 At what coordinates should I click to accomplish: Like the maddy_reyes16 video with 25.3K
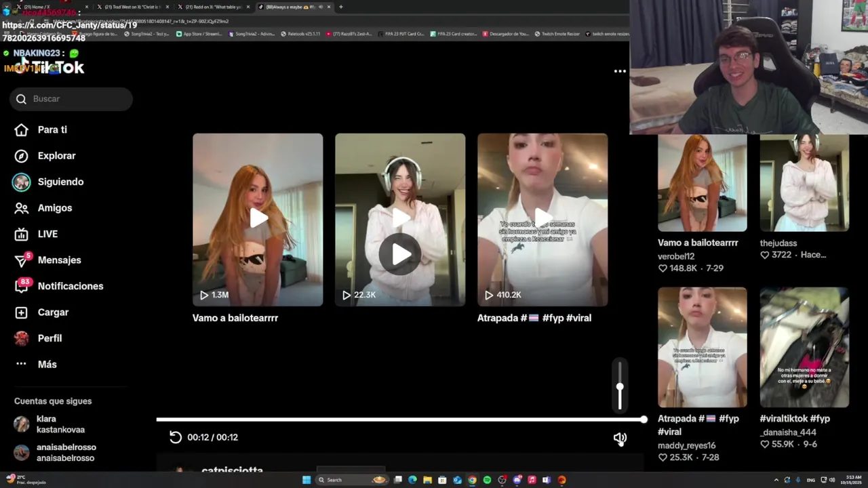click(x=663, y=457)
